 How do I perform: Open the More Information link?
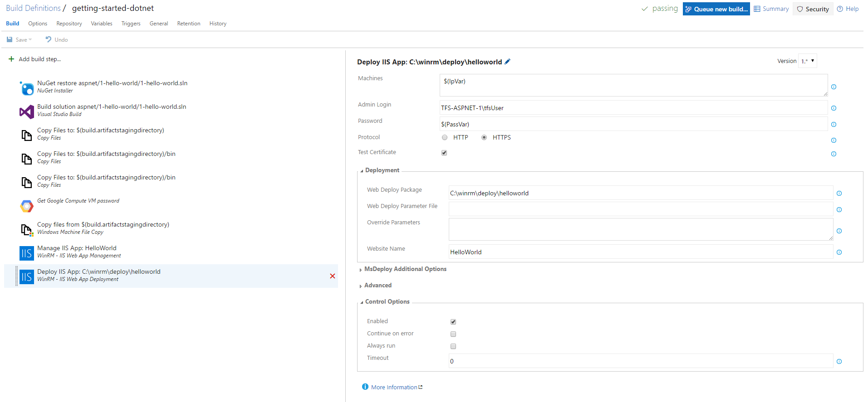[x=397, y=387]
